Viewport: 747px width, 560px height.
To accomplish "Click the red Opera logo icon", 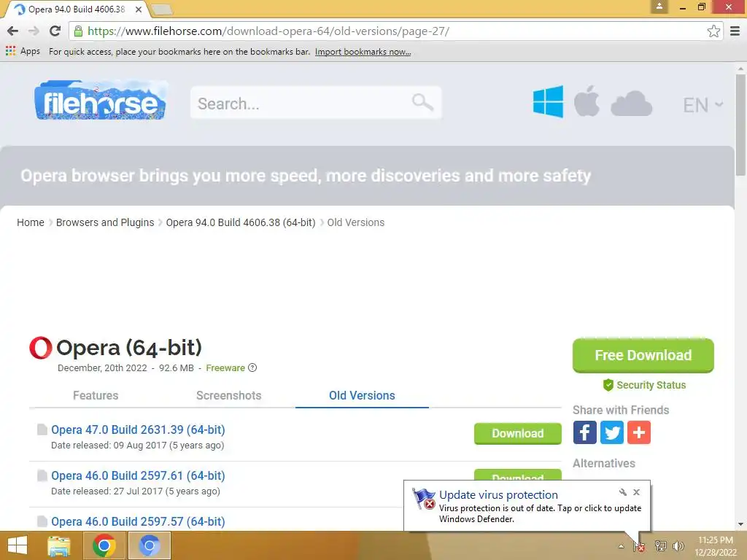I will point(41,348).
